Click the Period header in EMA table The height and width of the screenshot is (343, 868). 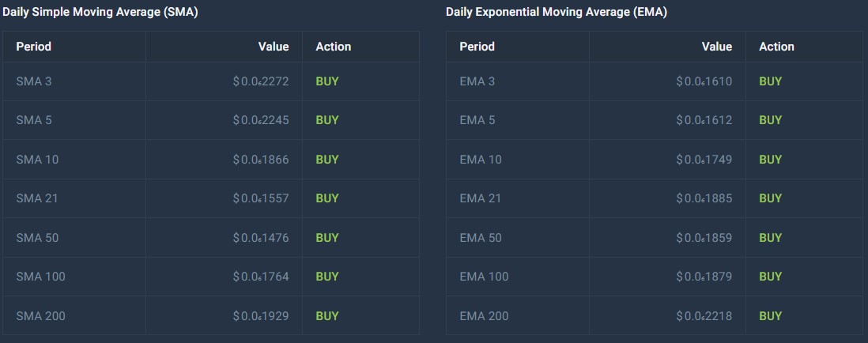click(x=477, y=47)
